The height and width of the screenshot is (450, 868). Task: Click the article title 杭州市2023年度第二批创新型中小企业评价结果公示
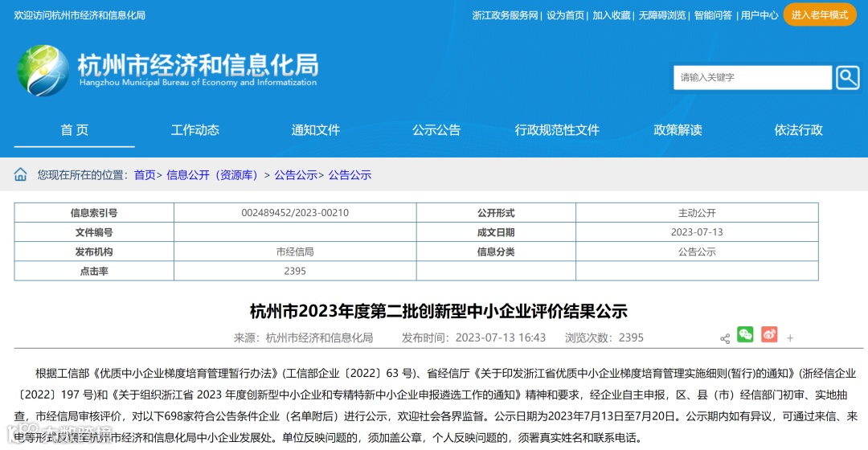tap(439, 311)
